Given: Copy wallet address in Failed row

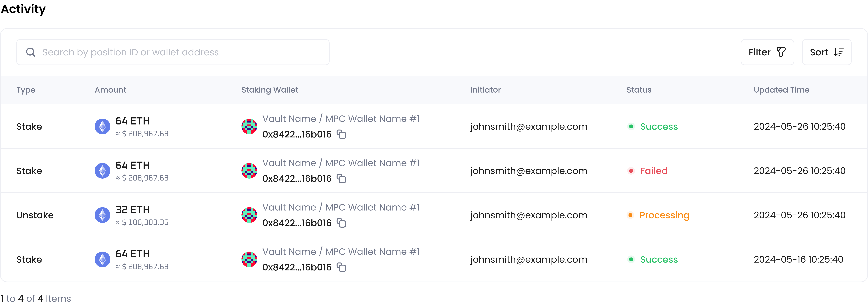Looking at the screenshot, I should pos(341,179).
